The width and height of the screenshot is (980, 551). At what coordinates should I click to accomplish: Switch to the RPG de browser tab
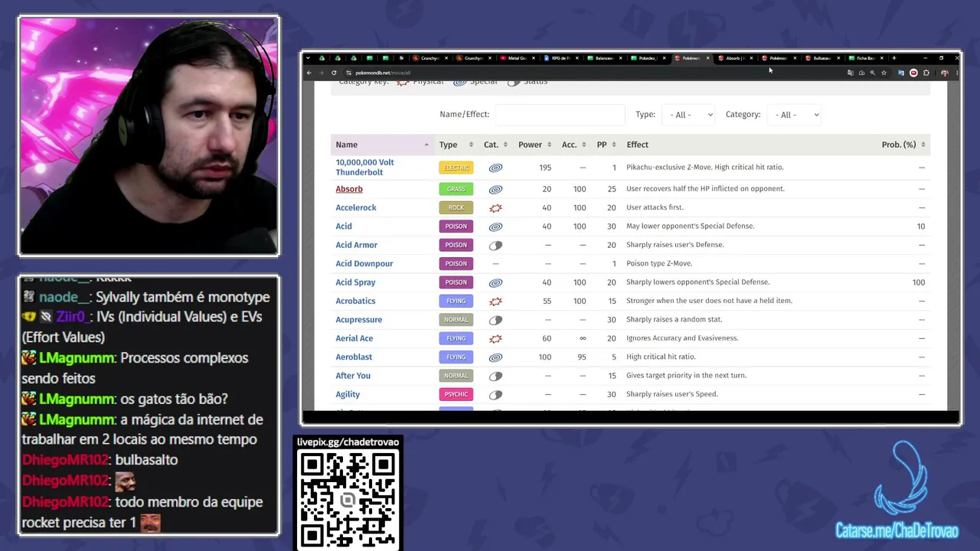(560, 58)
